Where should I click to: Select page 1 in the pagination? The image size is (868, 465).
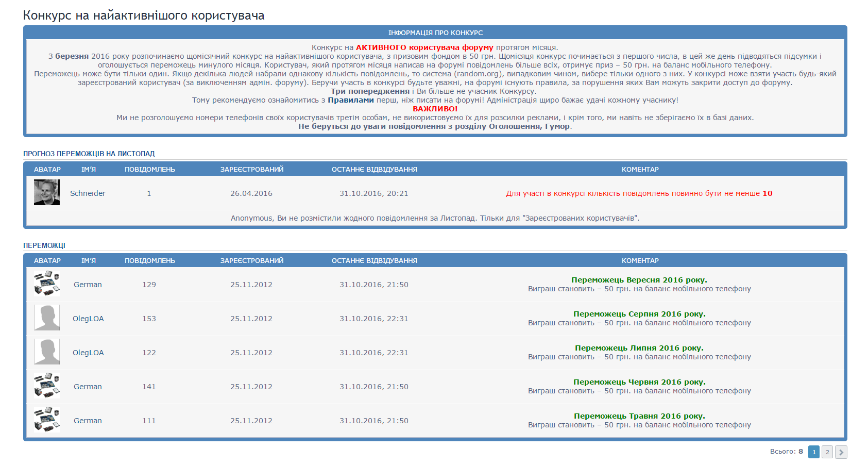[x=814, y=452]
